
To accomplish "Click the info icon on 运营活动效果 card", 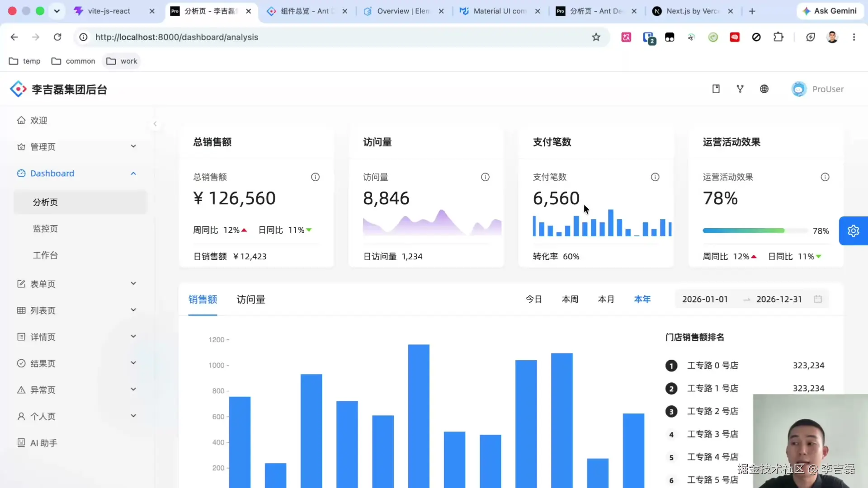I will tap(825, 177).
